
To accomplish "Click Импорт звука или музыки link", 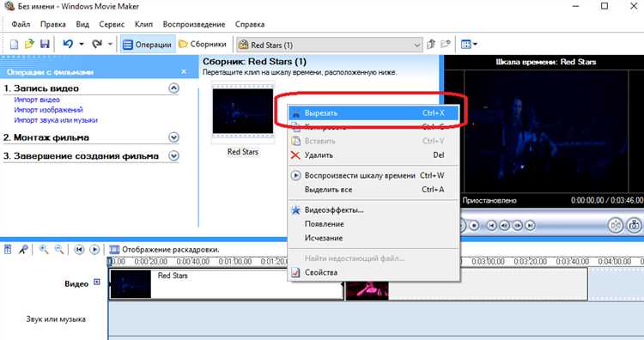I will pyautogui.click(x=56, y=120).
